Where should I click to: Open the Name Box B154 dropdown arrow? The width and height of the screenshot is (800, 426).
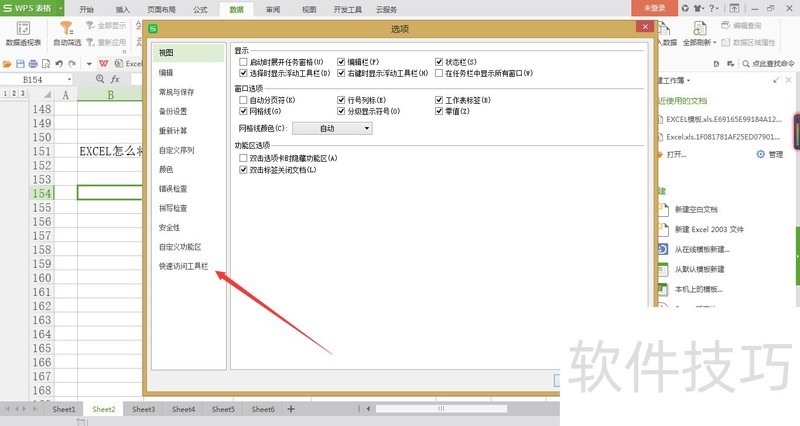pos(69,80)
